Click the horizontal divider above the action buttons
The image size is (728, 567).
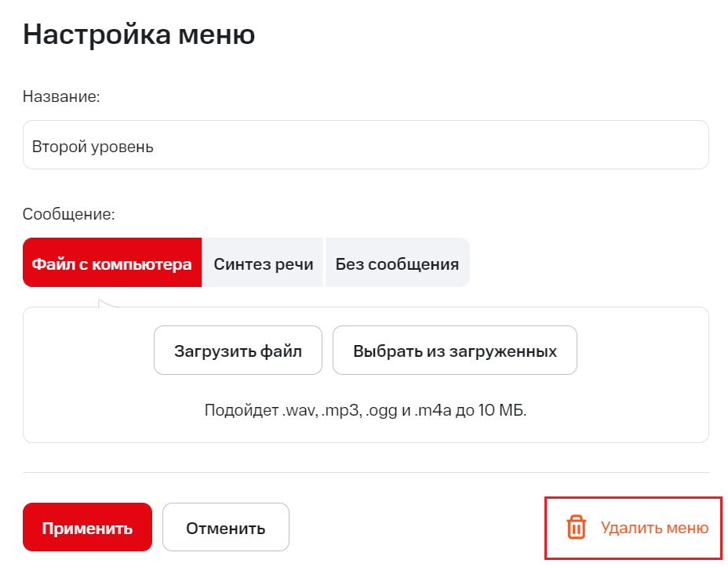tap(366, 473)
